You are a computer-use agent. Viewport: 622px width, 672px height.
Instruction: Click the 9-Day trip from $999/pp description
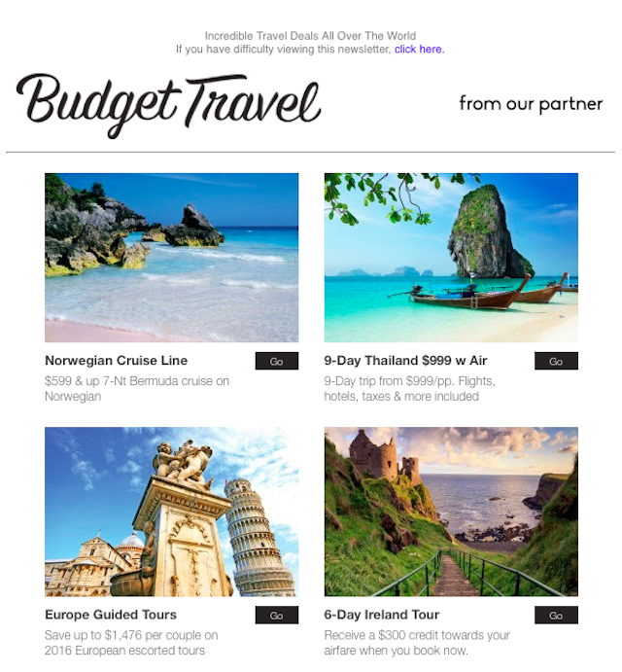click(x=409, y=389)
